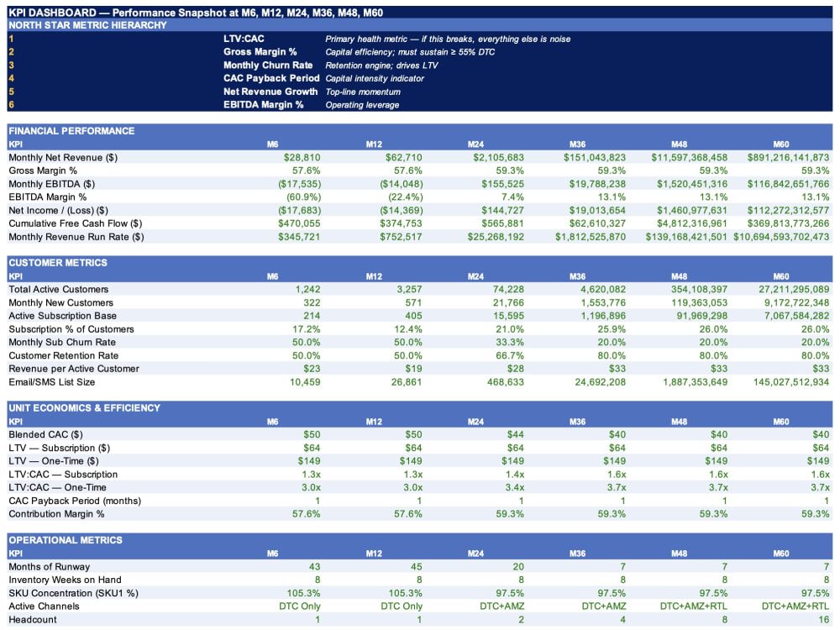The height and width of the screenshot is (630, 840).
Task: Click the Gross Margin % hierarchy label
Action: [x=260, y=52]
